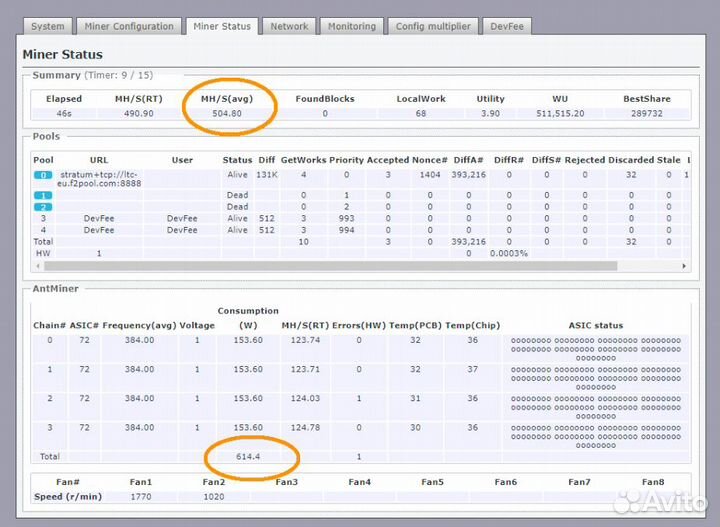720x527 pixels.
Task: Click the pool 0 badge
Action: (x=43, y=175)
